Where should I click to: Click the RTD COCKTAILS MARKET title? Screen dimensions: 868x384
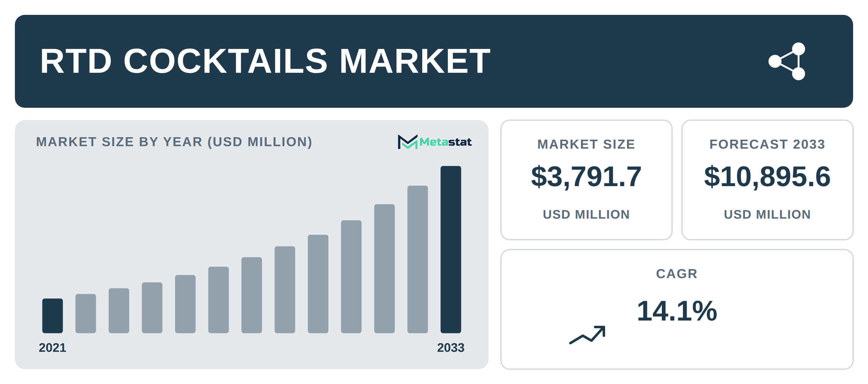[265, 61]
